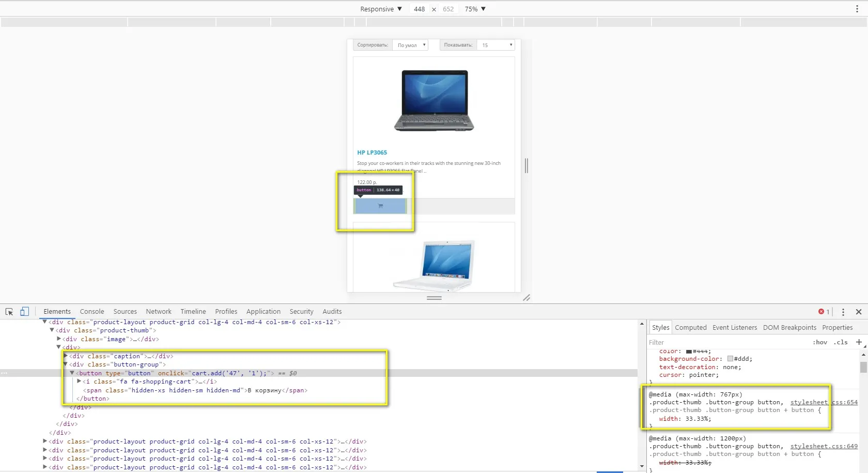Toggle the device toolbar icon
The height and width of the screenshot is (473, 868).
click(24, 311)
